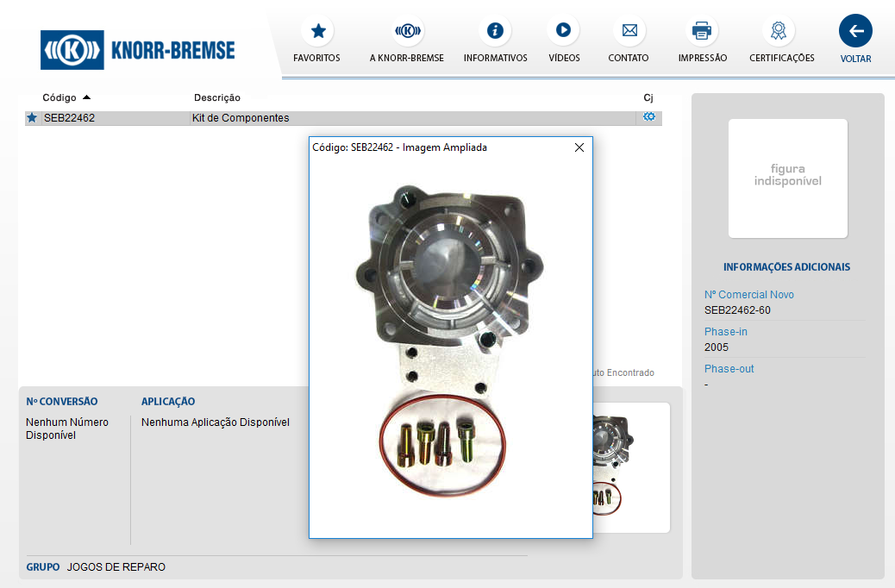This screenshot has width=895, height=588.
Task: Click the Descrição column header
Action: [x=217, y=97]
